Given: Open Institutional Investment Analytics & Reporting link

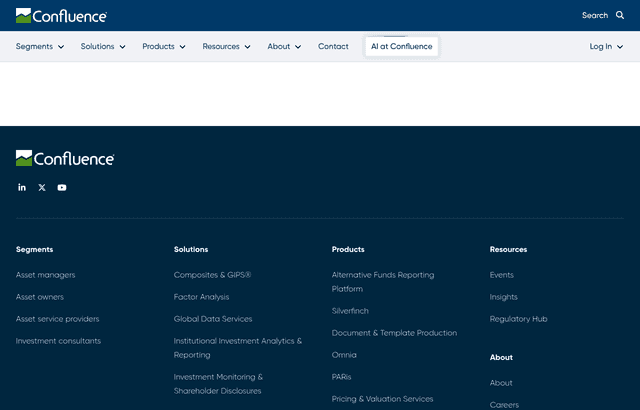Looking at the screenshot, I should 238,348.
